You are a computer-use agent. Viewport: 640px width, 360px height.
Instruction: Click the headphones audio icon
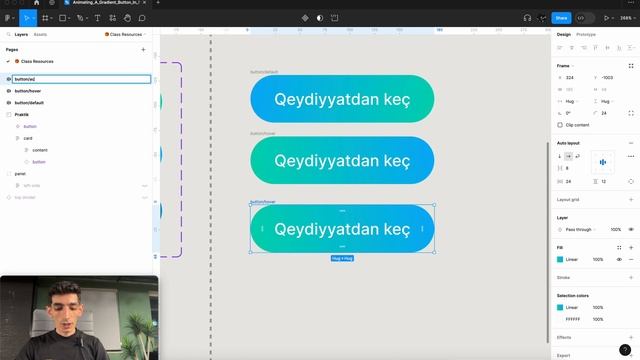click(527, 18)
